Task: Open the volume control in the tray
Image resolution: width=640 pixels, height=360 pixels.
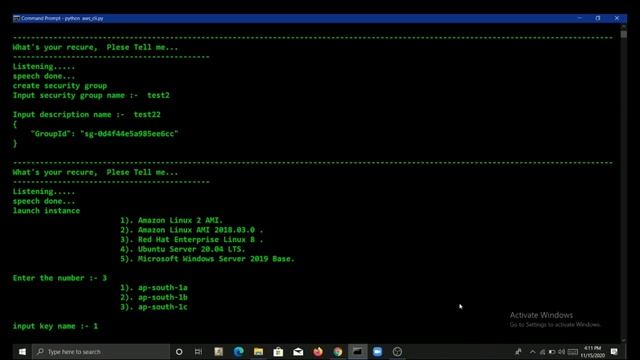Action: pos(562,352)
